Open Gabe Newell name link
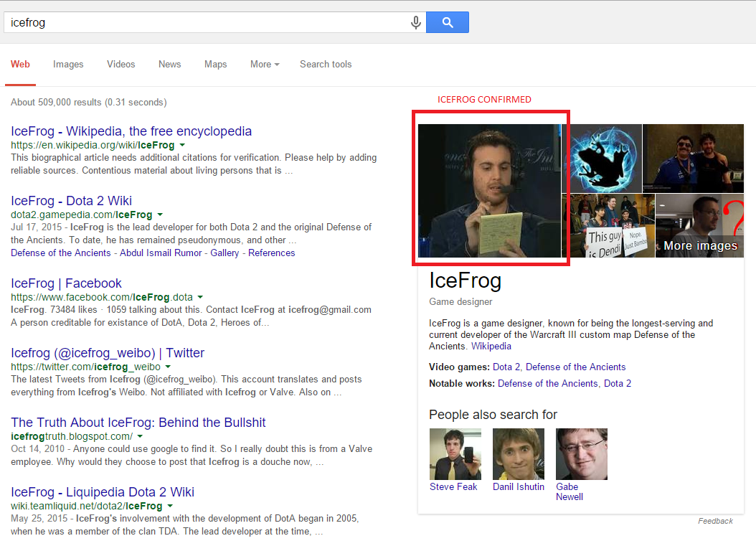This screenshot has width=756, height=546. 570,491
